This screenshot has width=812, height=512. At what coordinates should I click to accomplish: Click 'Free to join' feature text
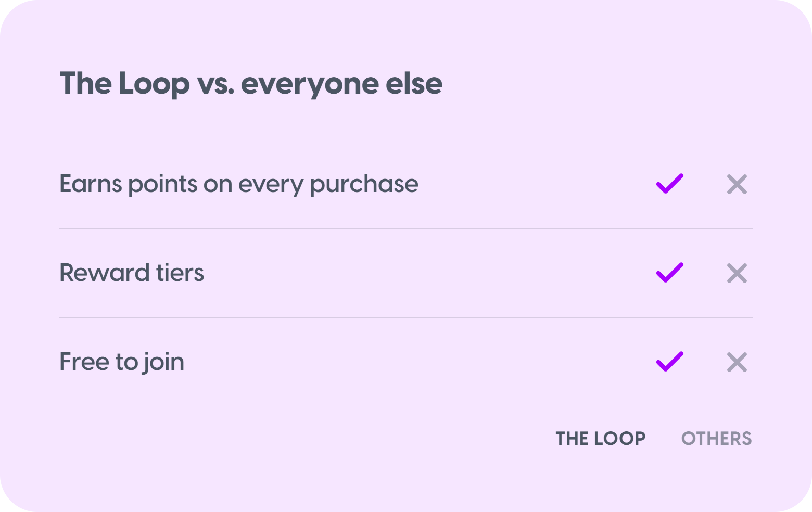122,363
